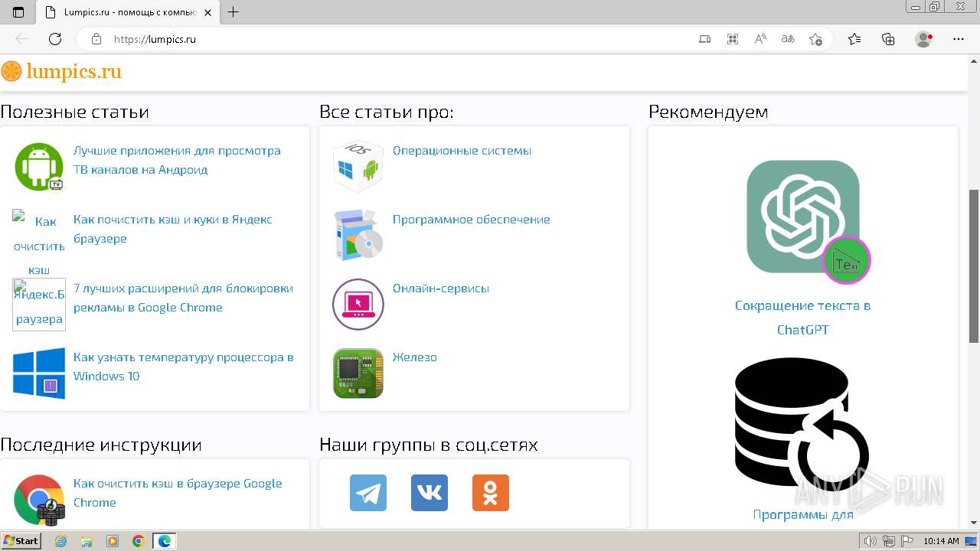This screenshot has height=551, width=980.
Task: Open the Онлайн-сервисы category link
Action: [x=441, y=289]
